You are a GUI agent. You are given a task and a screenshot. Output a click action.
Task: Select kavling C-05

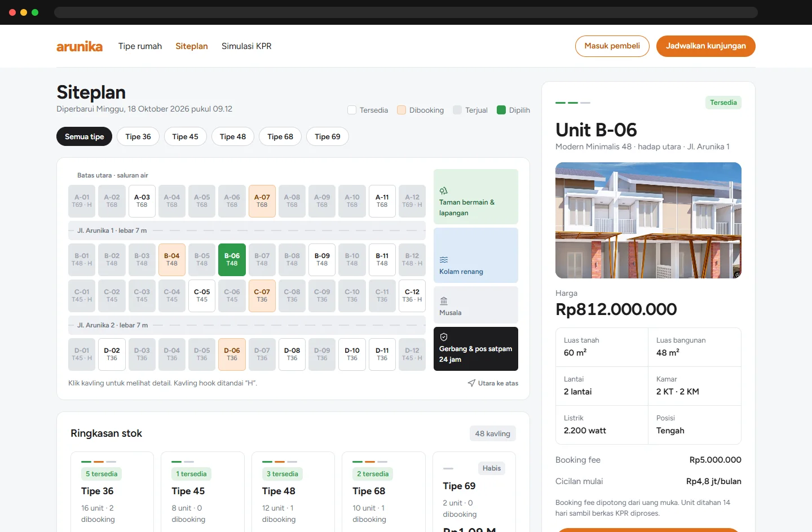[202, 296]
